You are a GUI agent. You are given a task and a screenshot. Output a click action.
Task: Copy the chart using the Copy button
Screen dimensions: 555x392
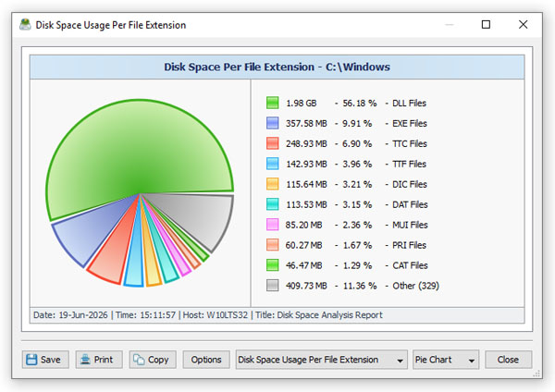point(153,360)
